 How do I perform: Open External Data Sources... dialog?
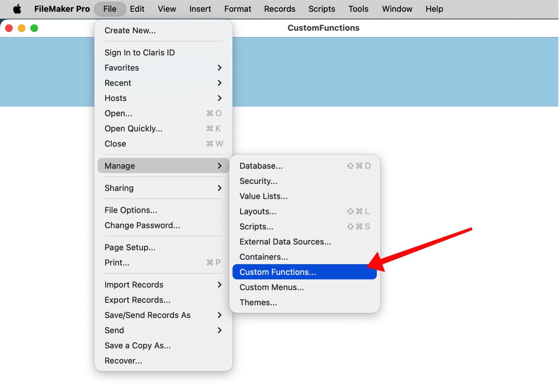tap(305, 242)
